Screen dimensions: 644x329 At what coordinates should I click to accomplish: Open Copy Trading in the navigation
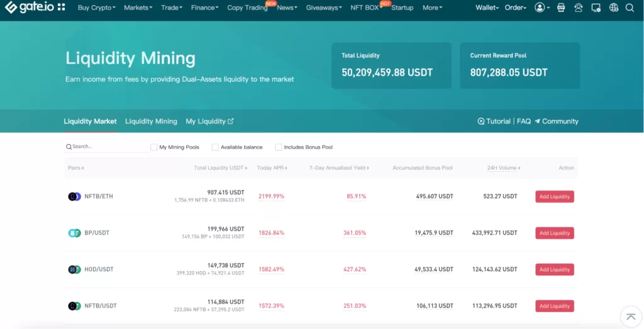247,8
